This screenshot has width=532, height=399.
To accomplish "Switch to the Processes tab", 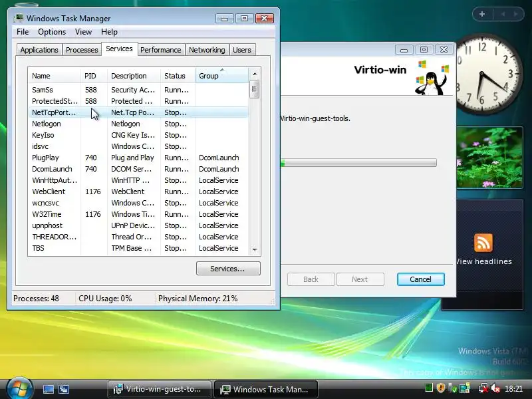I will coord(82,50).
